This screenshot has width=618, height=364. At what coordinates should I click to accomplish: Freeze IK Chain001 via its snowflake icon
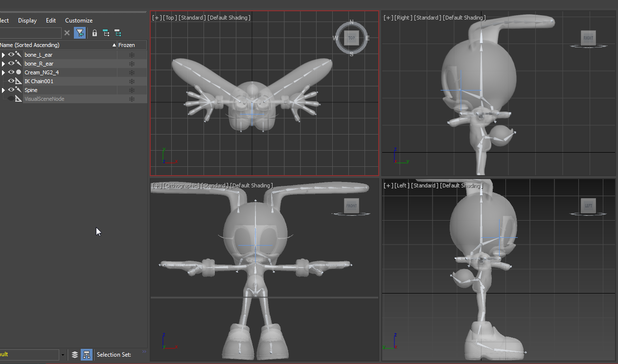coord(132,81)
